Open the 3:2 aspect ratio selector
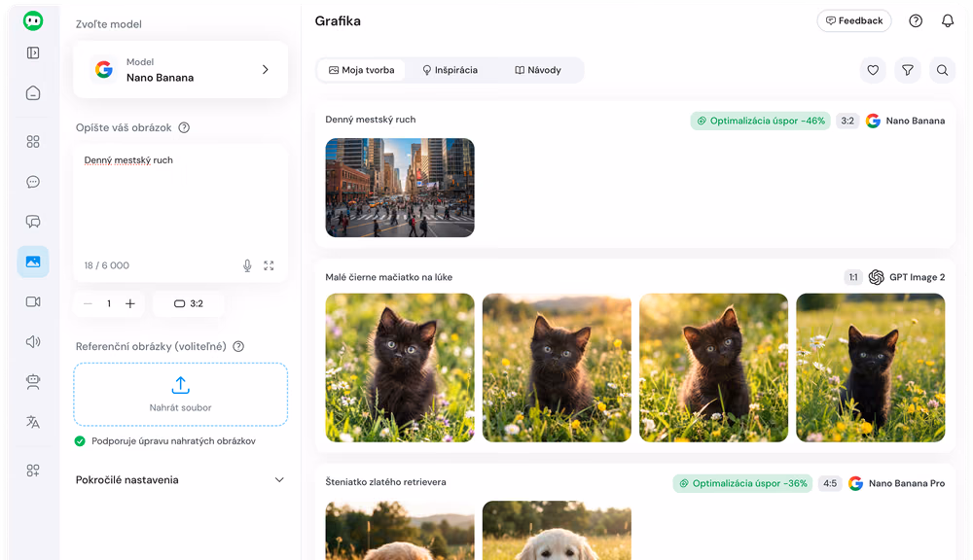 click(x=189, y=304)
